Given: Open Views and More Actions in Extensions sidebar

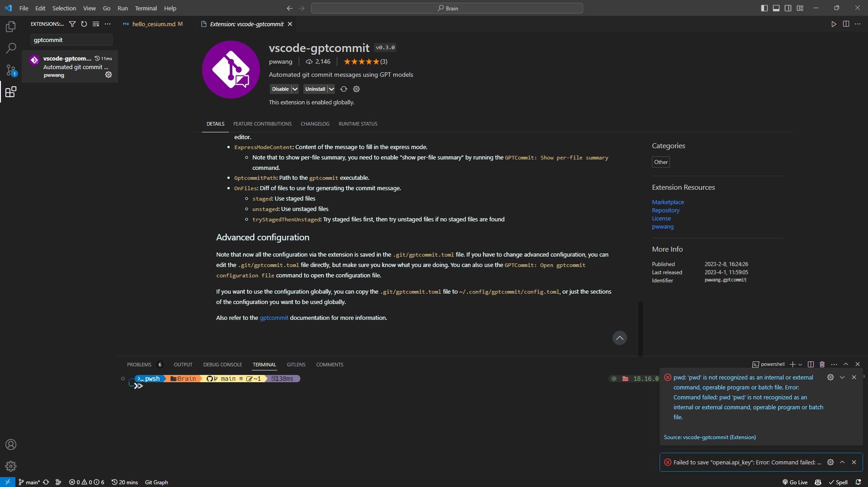Looking at the screenshot, I should point(108,24).
